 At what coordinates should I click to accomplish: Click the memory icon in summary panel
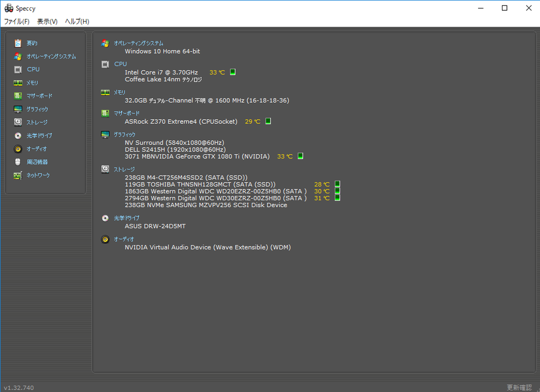(x=105, y=92)
